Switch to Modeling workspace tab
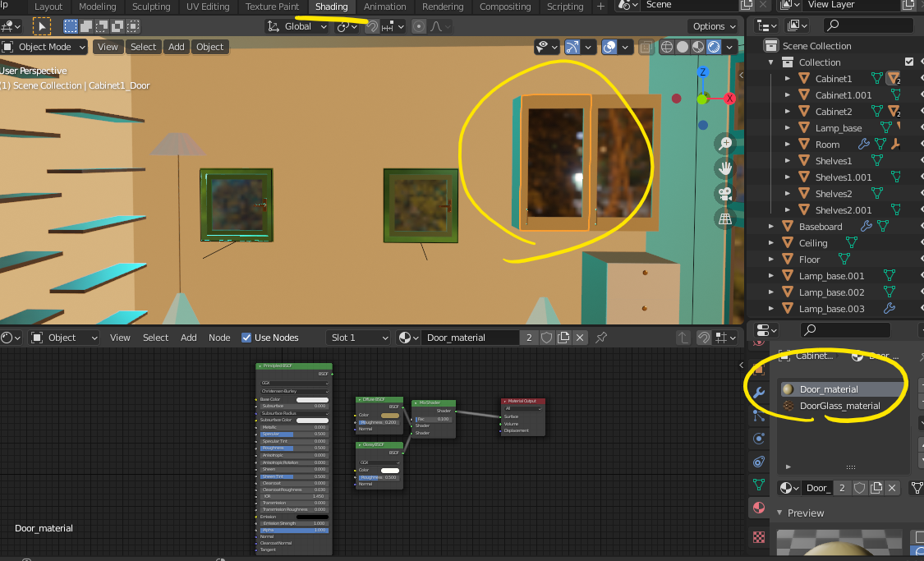Viewport: 924px width, 561px height. point(97,7)
